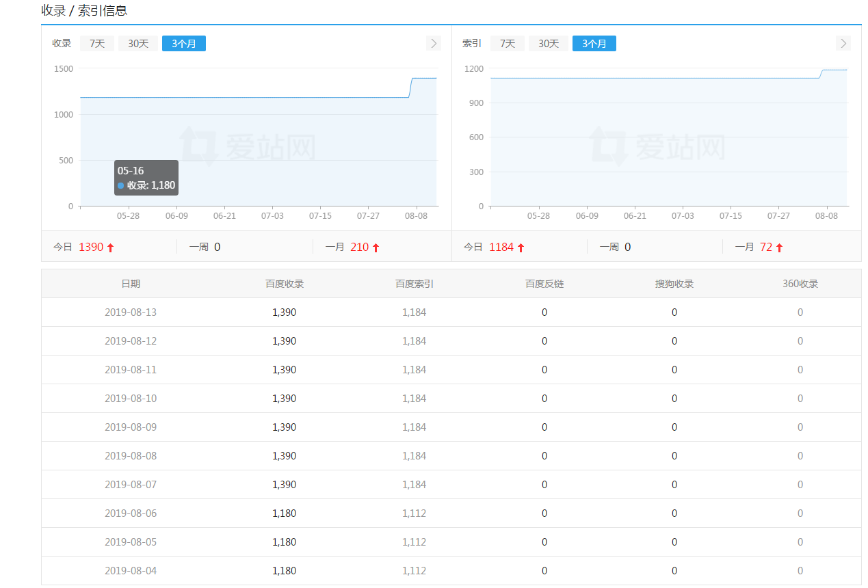This screenshot has height=588, width=868.
Task: Click the 百度索引 column header
Action: [415, 284]
